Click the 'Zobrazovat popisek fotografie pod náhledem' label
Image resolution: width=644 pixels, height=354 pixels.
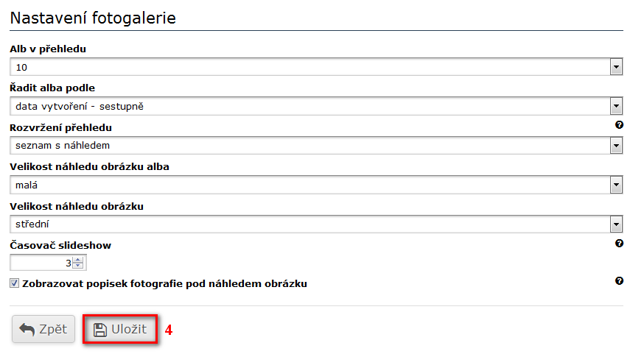pos(164,283)
